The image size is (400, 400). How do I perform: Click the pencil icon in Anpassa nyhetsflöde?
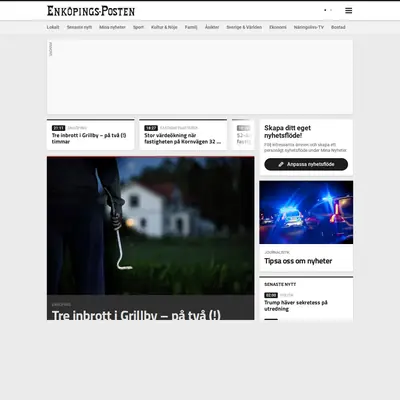click(281, 164)
